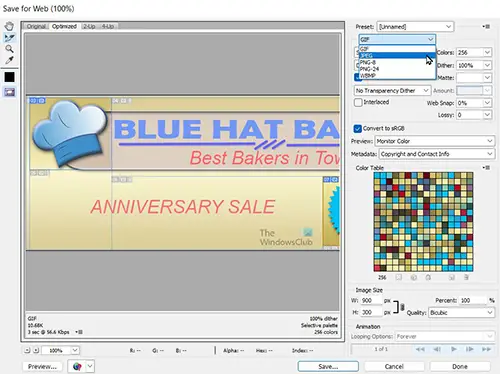Select the Hand tool
Screen dimensions: 500x374
[x=9, y=26]
